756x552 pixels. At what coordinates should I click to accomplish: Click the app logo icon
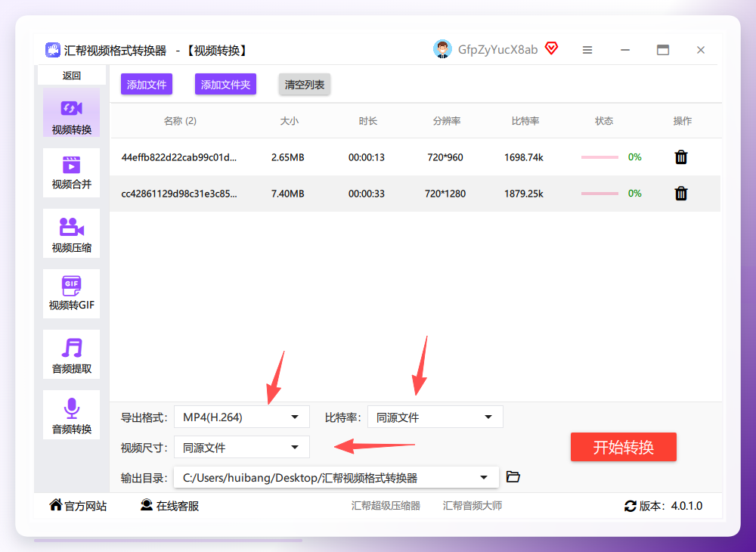coord(53,50)
